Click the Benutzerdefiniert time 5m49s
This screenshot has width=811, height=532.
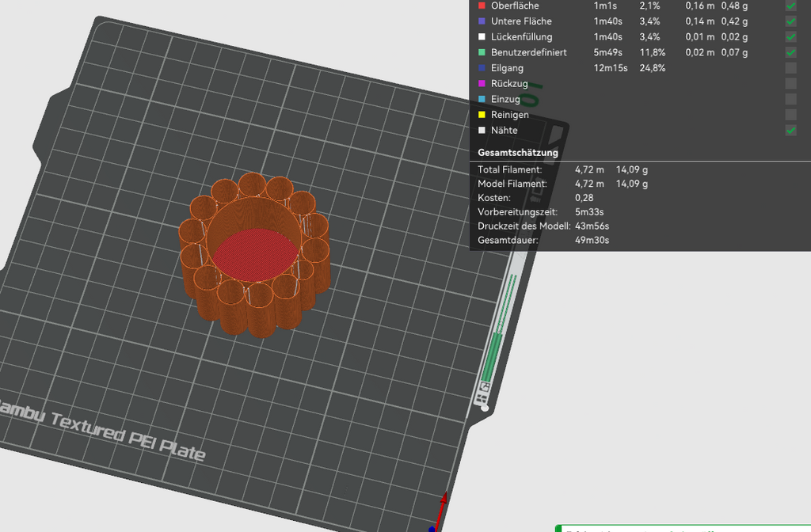click(607, 52)
